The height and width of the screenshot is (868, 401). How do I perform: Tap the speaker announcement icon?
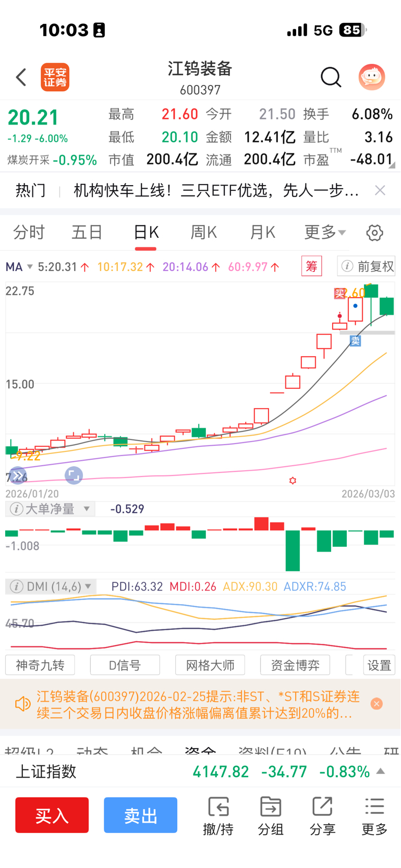[23, 704]
